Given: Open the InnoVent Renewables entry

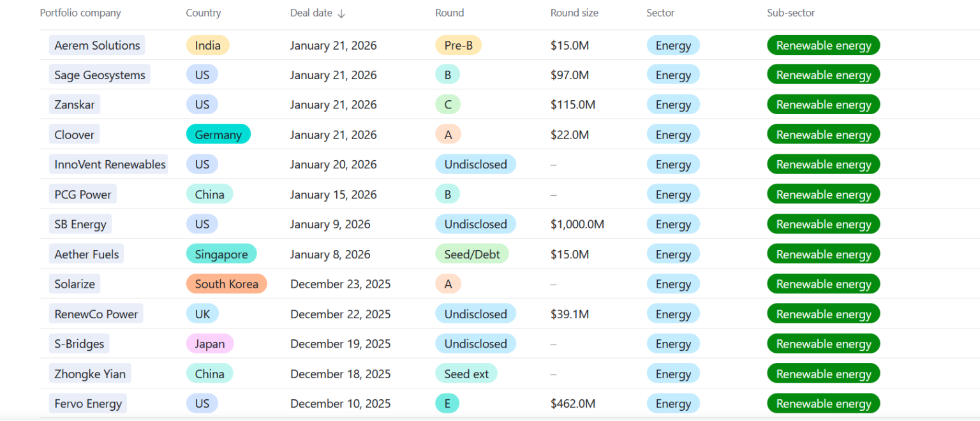Looking at the screenshot, I should [x=110, y=165].
